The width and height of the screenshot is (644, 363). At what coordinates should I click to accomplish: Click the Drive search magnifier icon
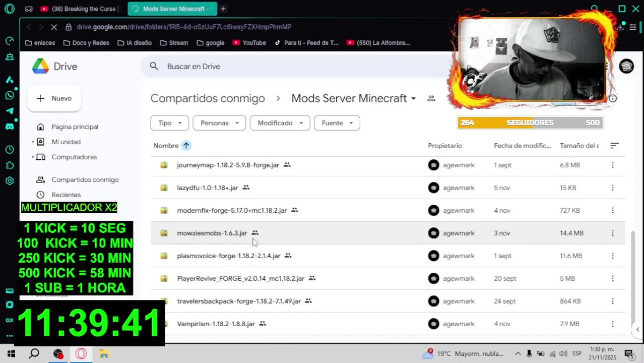154,66
